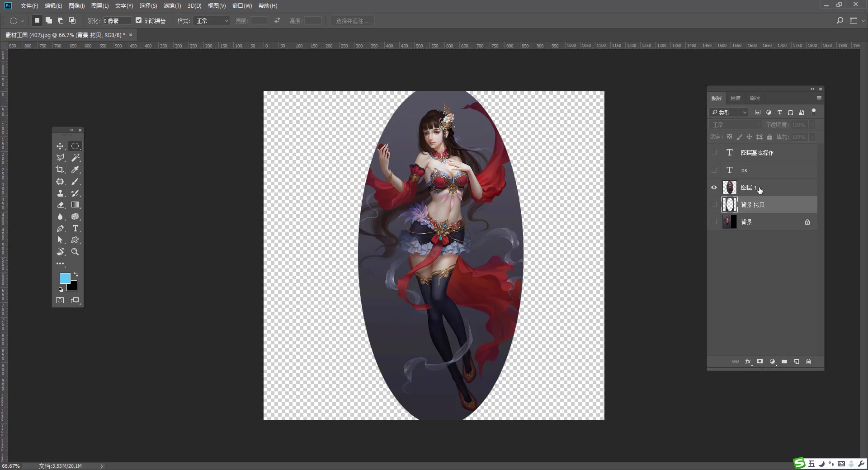Select the Lasso tool in the toolbar

(60, 157)
